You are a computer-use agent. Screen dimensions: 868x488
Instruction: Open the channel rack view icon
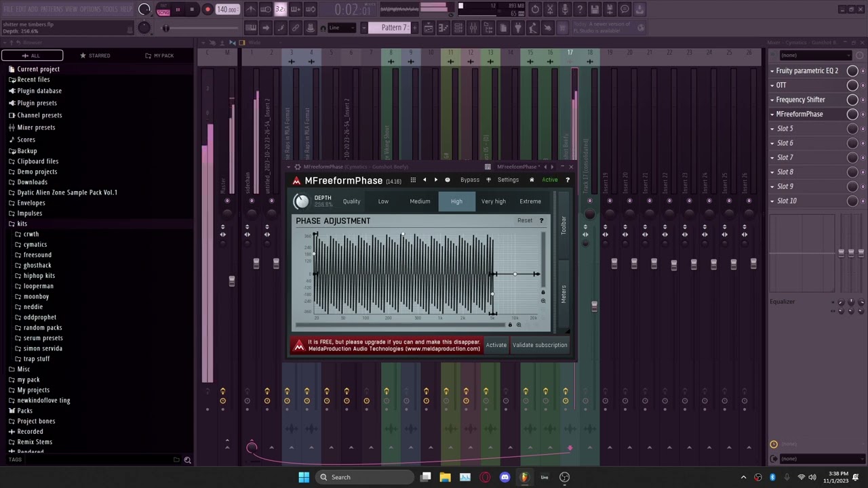pos(458,28)
